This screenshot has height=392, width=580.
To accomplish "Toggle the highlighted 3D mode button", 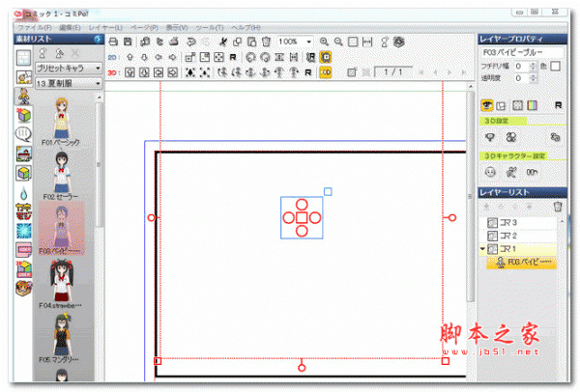I will point(326,72).
